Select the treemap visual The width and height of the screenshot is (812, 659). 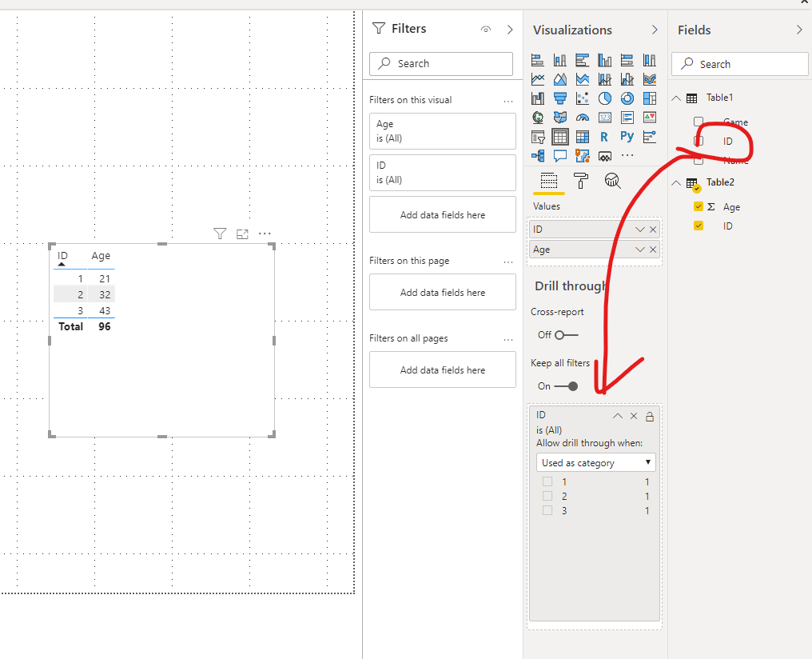coord(650,98)
